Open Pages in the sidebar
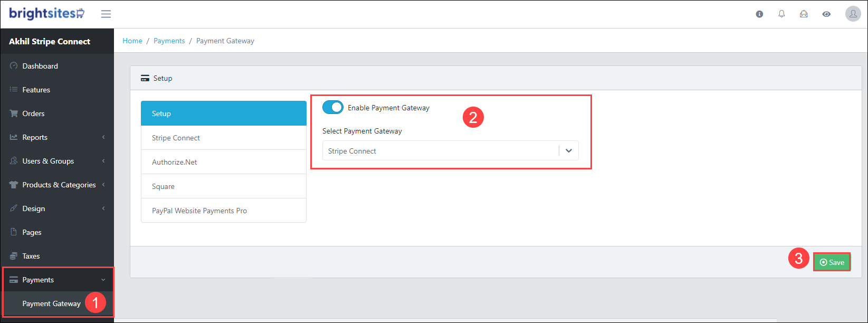This screenshot has height=323, width=868. tap(57, 232)
